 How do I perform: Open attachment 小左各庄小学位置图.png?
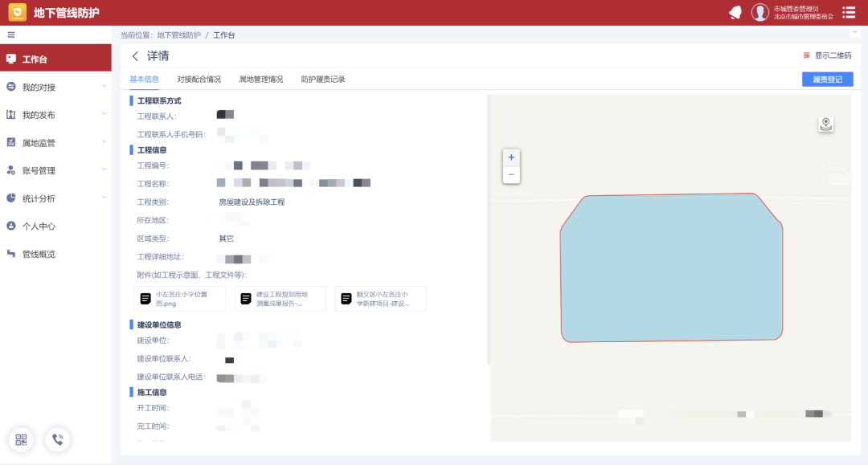click(x=180, y=299)
